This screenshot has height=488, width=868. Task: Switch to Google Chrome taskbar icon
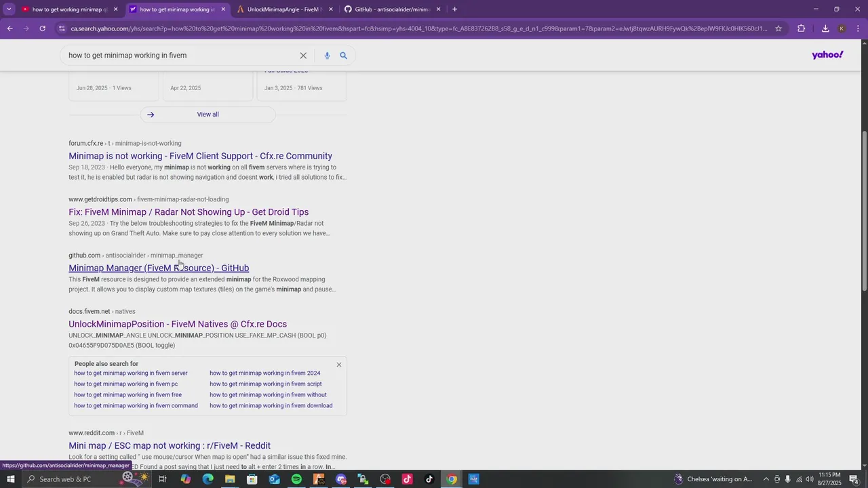tap(452, 479)
